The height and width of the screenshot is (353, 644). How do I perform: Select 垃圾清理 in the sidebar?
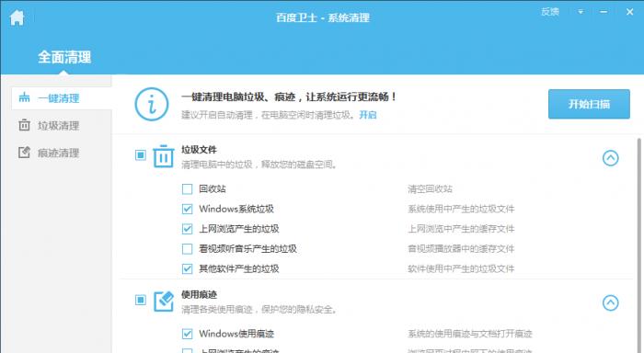(x=58, y=126)
